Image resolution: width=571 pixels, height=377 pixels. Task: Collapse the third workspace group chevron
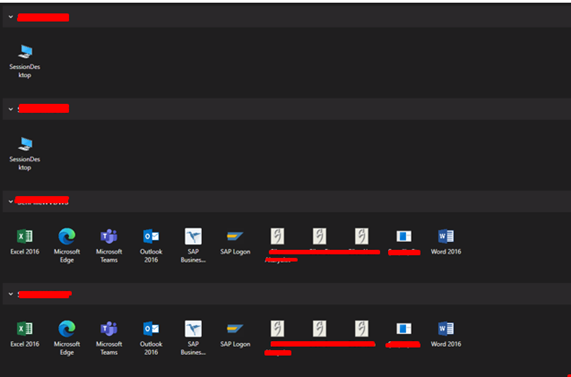(11, 201)
